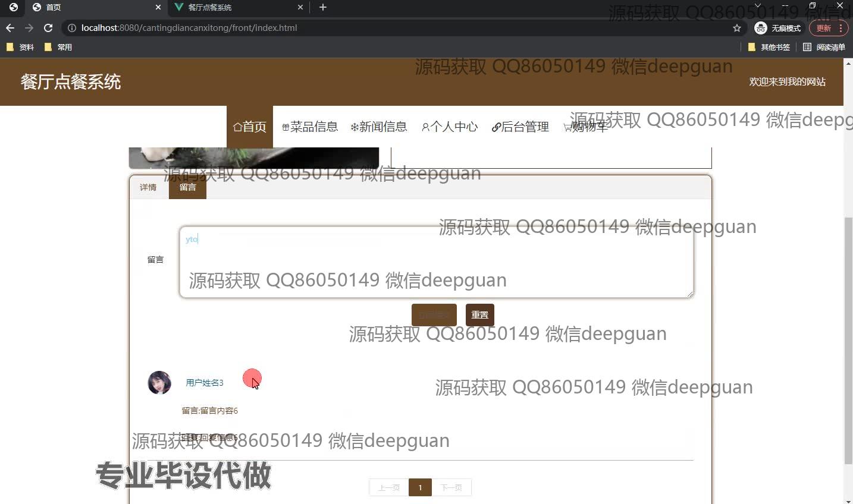
Task: Click user avatar of 用户姓名3
Action: coord(159,383)
